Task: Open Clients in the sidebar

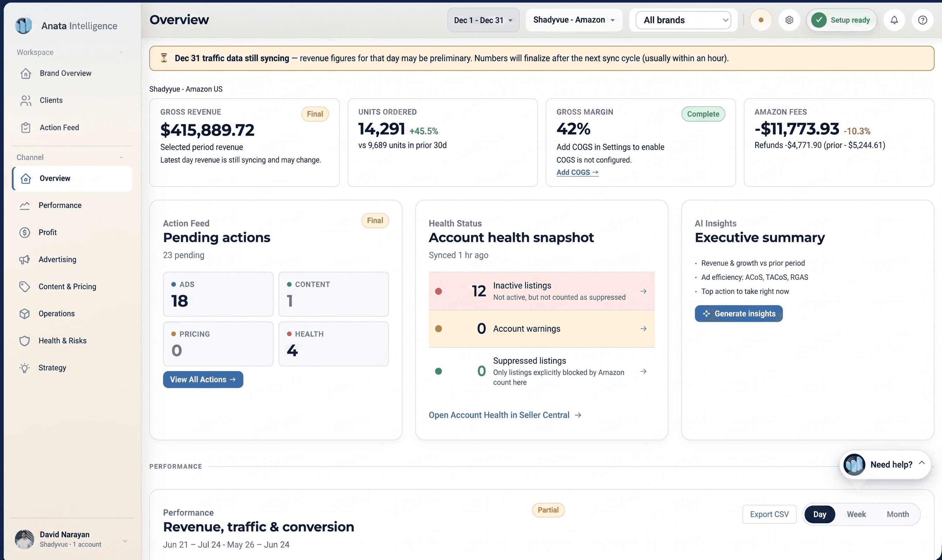Action: tap(72, 100)
